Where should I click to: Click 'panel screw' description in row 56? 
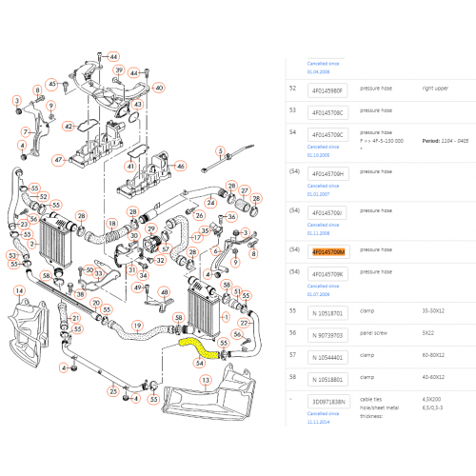[x=373, y=333]
